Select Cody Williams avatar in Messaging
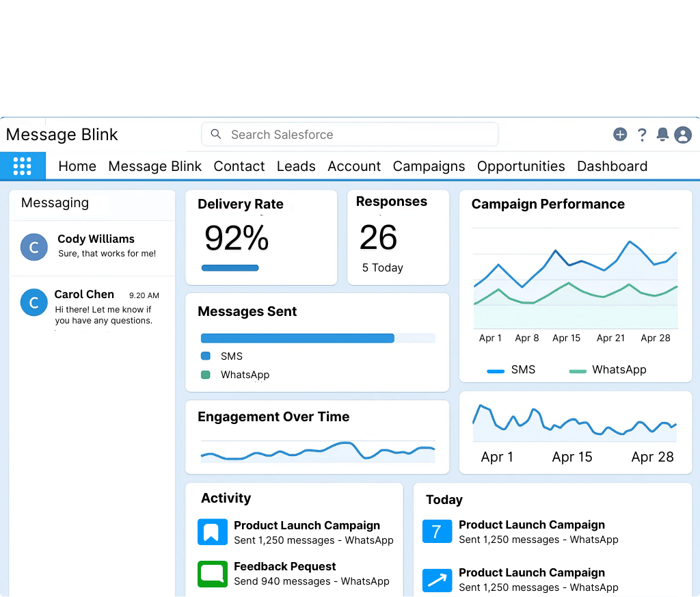The height and width of the screenshot is (597, 700). tap(34, 247)
